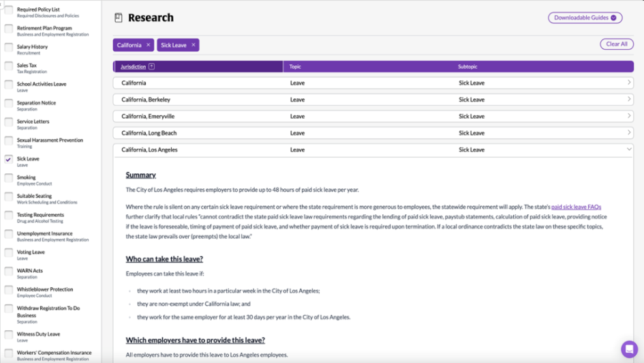Check the Whistleblower Protection checkbox
This screenshot has width=644, height=363.
tap(9, 290)
